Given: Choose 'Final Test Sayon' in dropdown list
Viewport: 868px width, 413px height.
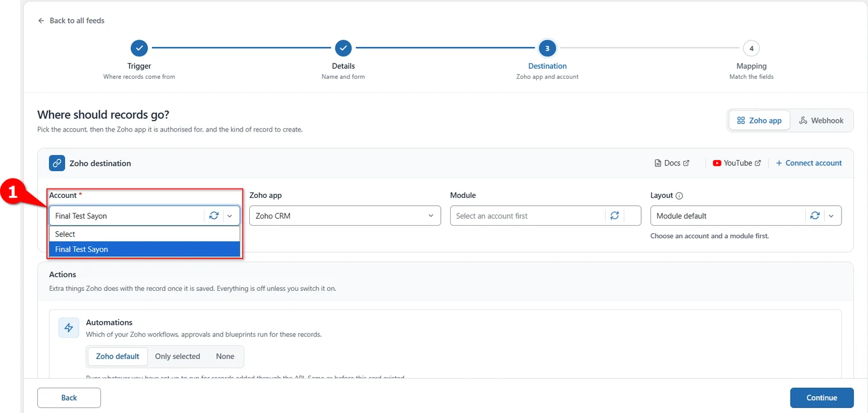Looking at the screenshot, I should coord(144,249).
